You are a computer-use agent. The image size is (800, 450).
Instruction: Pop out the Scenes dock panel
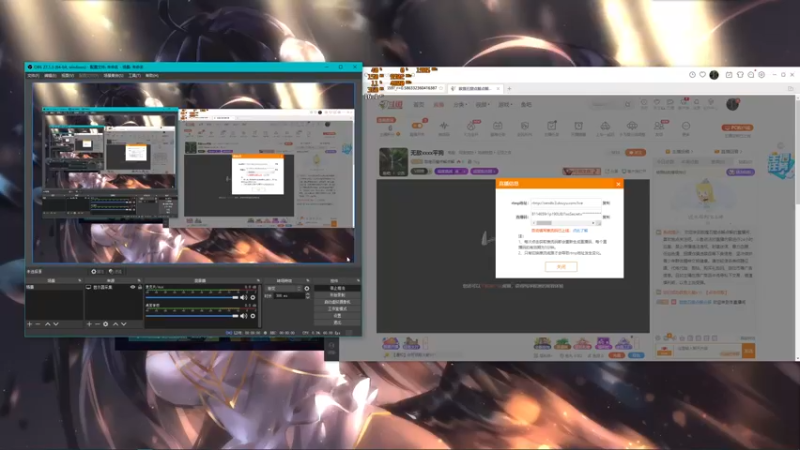(80, 281)
